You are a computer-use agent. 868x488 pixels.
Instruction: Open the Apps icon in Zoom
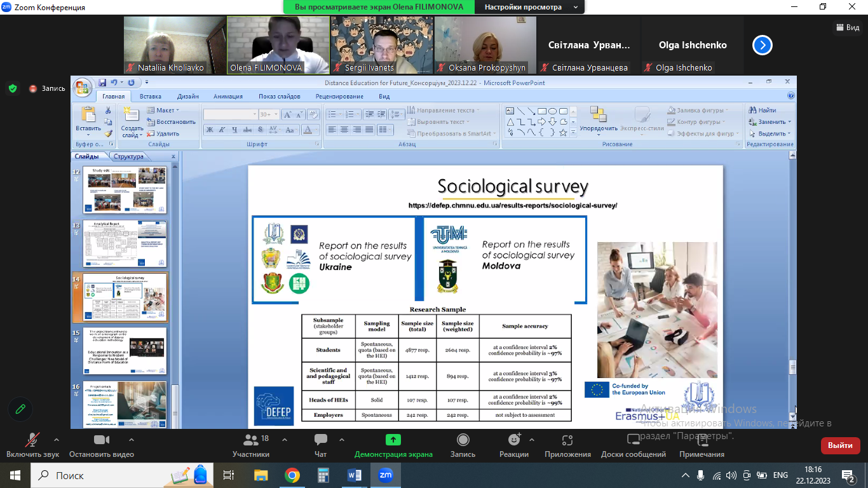567,440
